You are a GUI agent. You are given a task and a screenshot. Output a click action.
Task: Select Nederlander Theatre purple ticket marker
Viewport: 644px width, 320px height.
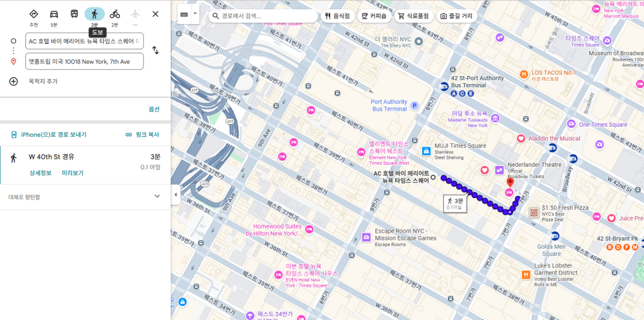[x=499, y=169]
